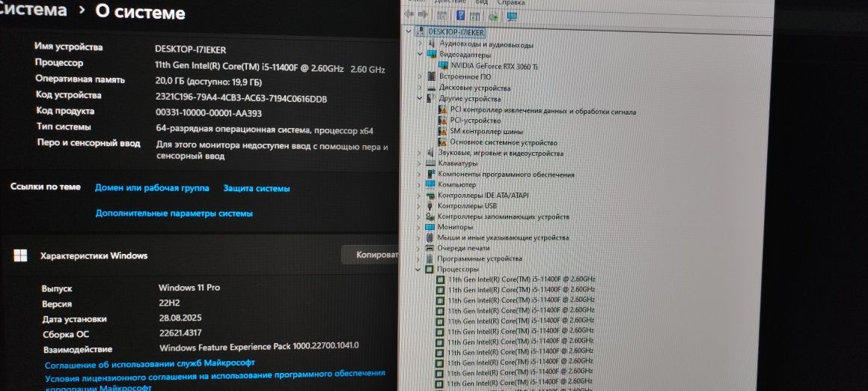The image size is (868, 391).
Task: Click the version value 22H2
Action: (x=169, y=303)
